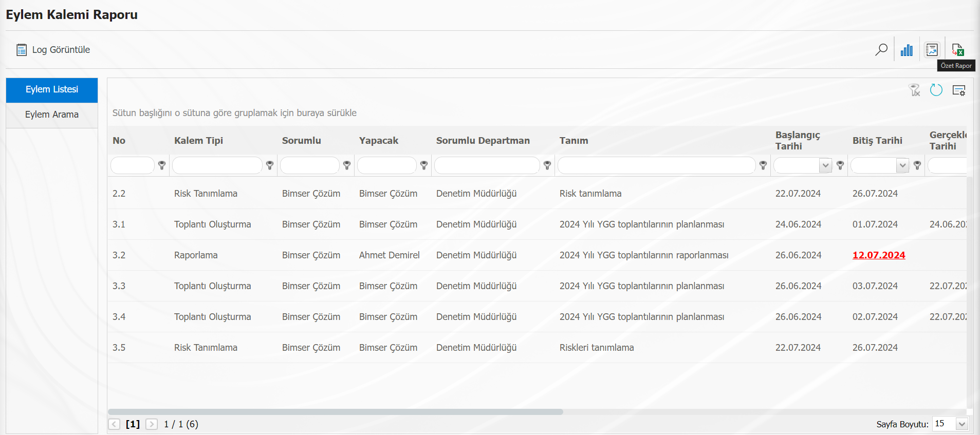
Task: Select the Raporlama cell in row 3.2
Action: tap(196, 255)
